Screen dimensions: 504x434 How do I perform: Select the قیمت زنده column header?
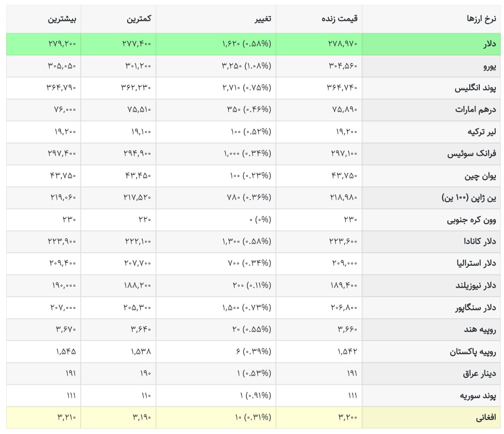coord(340,19)
